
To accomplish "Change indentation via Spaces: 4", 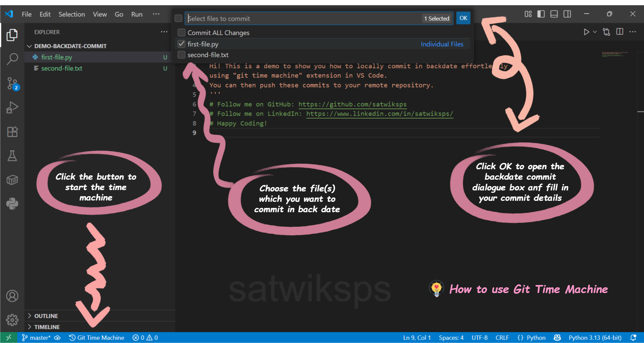I will click(x=451, y=338).
